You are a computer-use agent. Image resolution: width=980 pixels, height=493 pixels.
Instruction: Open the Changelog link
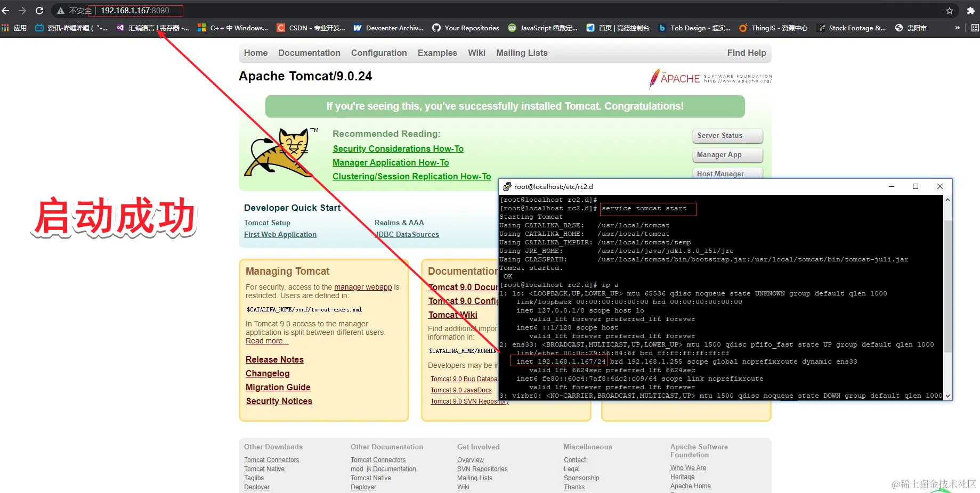point(268,373)
